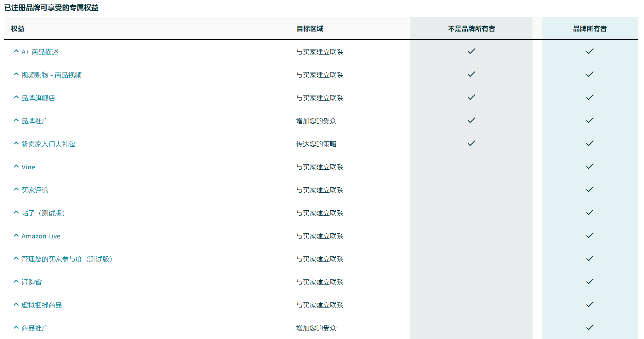This screenshot has width=644, height=339.
Task: Click 管理您的买家参与度 brand-owner checkmark
Action: click(590, 258)
